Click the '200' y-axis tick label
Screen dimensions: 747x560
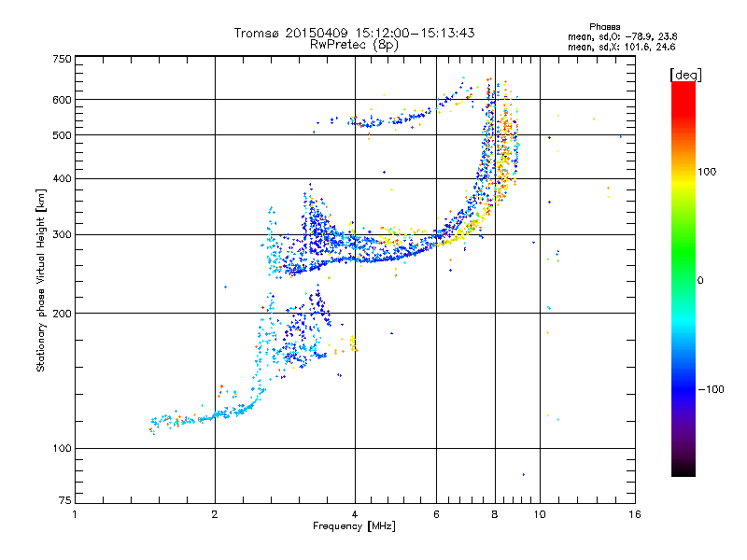pos(62,314)
